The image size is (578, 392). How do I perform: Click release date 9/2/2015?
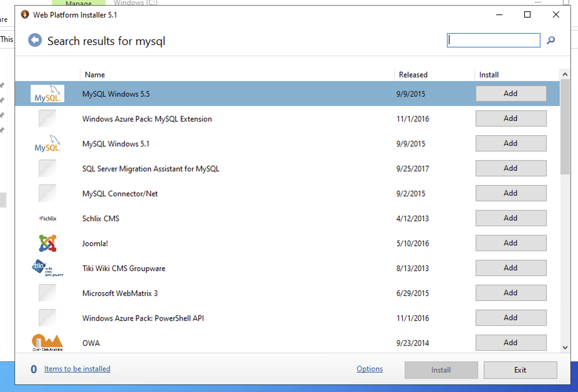pos(411,194)
